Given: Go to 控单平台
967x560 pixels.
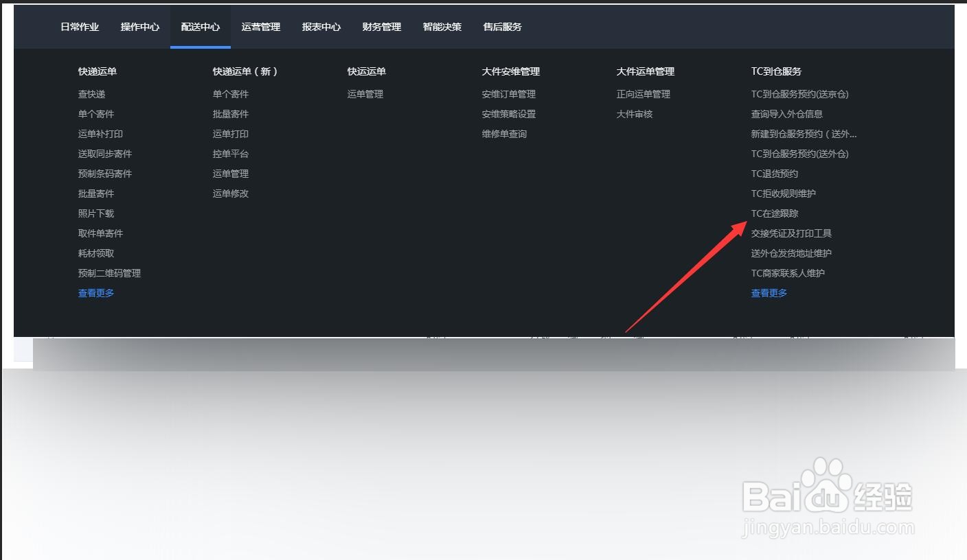Looking at the screenshot, I should click(x=231, y=154).
